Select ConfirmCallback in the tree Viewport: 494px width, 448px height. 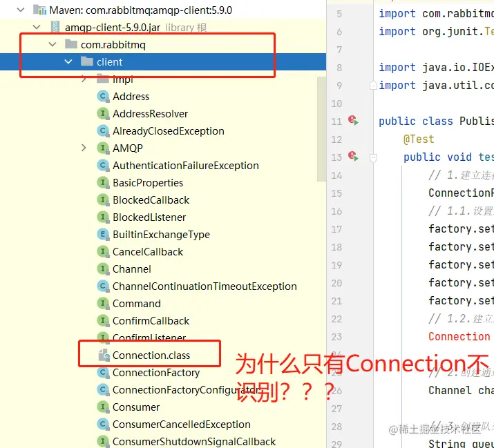pos(151,321)
